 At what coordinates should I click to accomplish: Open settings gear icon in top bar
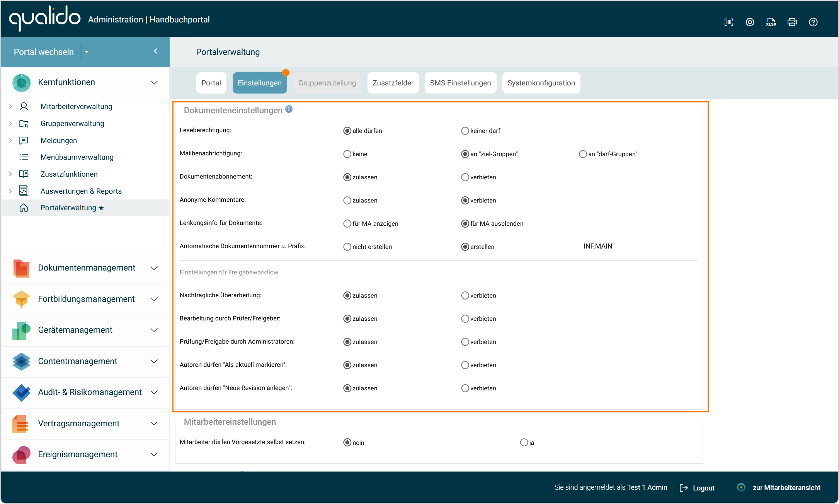(750, 22)
